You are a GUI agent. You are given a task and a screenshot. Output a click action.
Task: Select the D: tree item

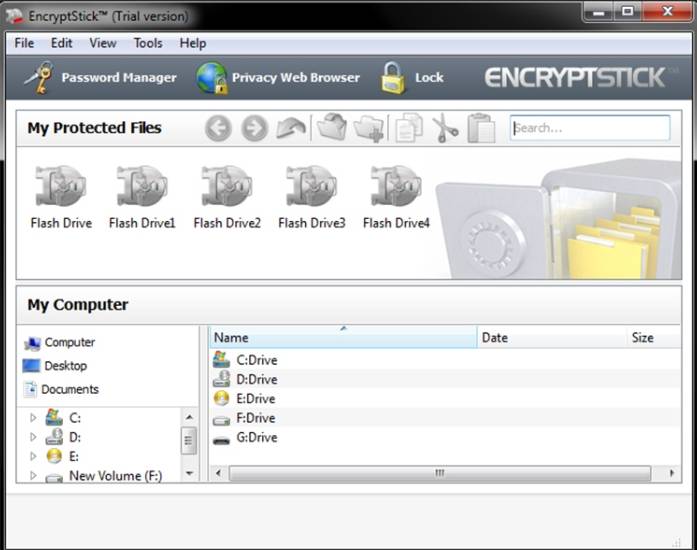64,437
